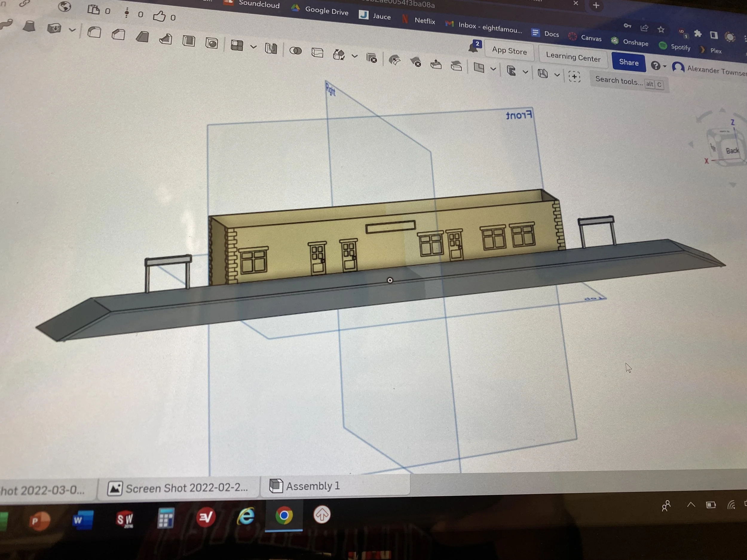Open SolidWorks from the taskbar

pyautogui.click(x=125, y=519)
